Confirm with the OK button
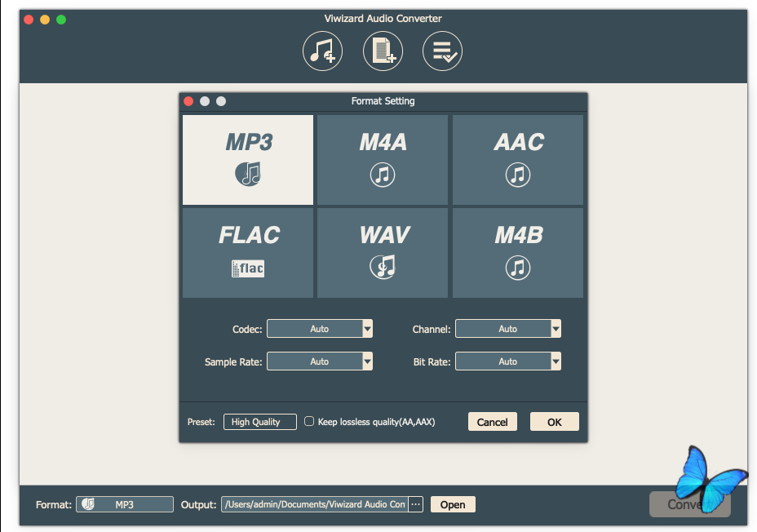Screen dimensions: 757x532 [x=554, y=422]
